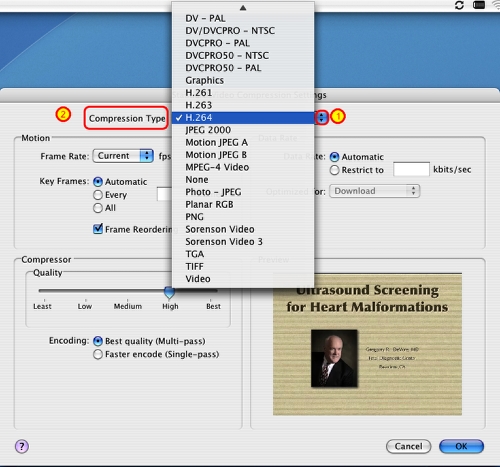This screenshot has width=500, height=467.
Task: Choose Motion JPEG A codec
Action: point(243,142)
